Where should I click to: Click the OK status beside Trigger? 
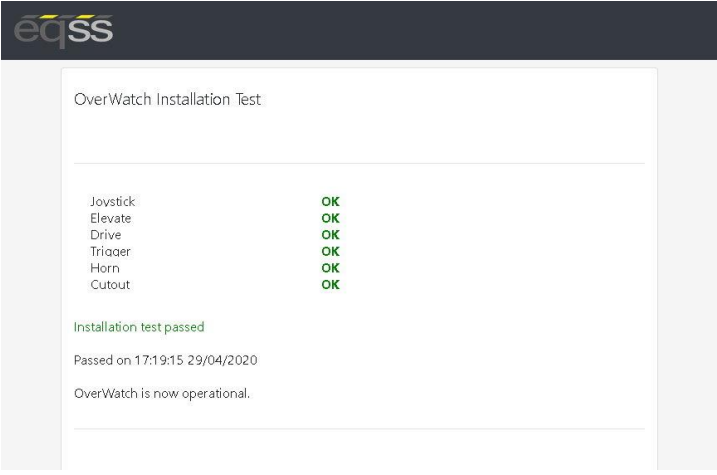point(330,251)
